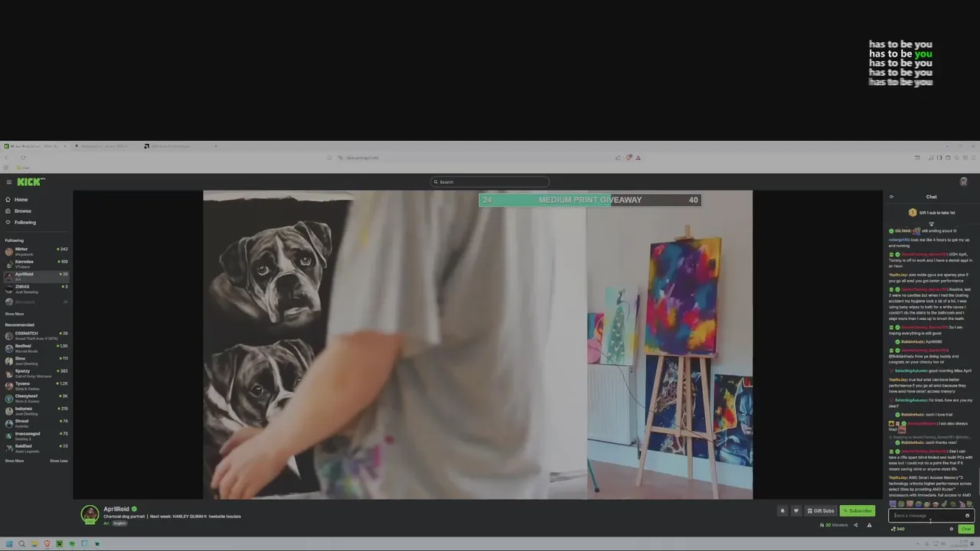Click the browser back arrow
Viewport: 980px width, 551px height.
6,158
